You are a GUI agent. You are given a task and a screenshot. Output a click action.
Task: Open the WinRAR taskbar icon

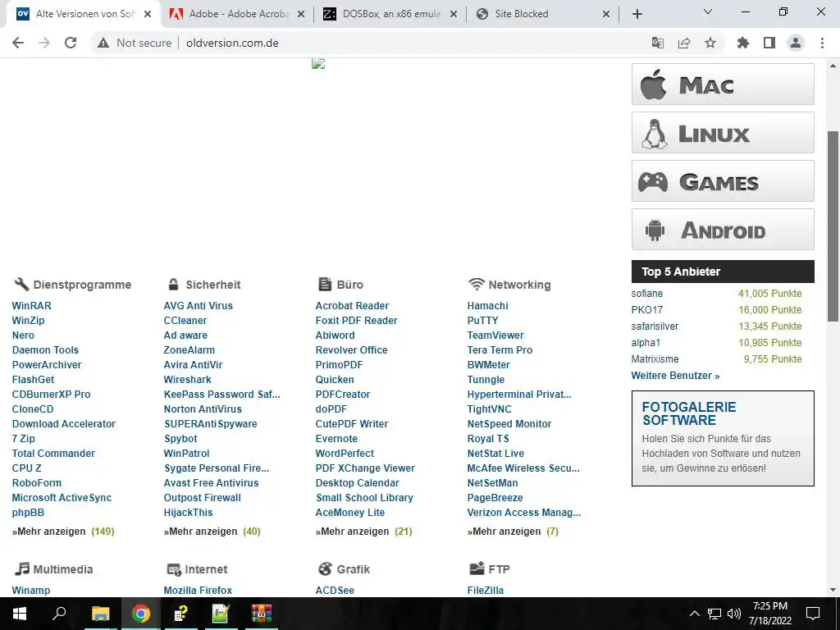pos(262,614)
